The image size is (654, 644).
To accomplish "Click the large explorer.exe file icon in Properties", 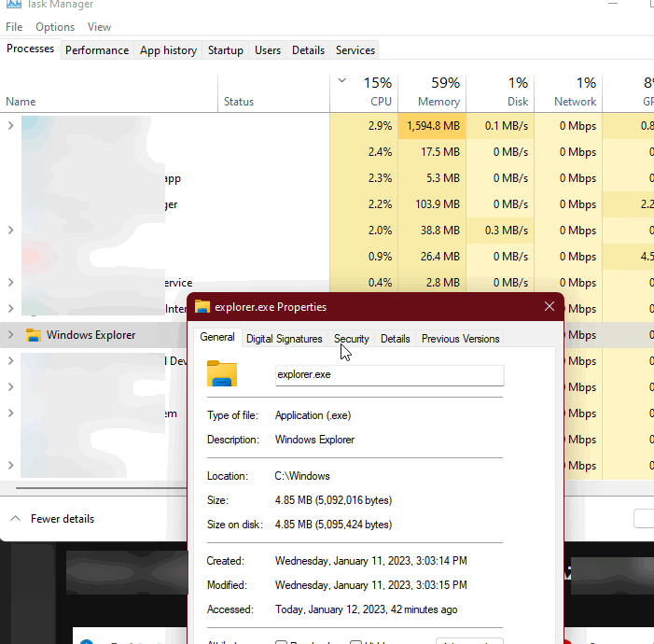I will click(x=222, y=373).
